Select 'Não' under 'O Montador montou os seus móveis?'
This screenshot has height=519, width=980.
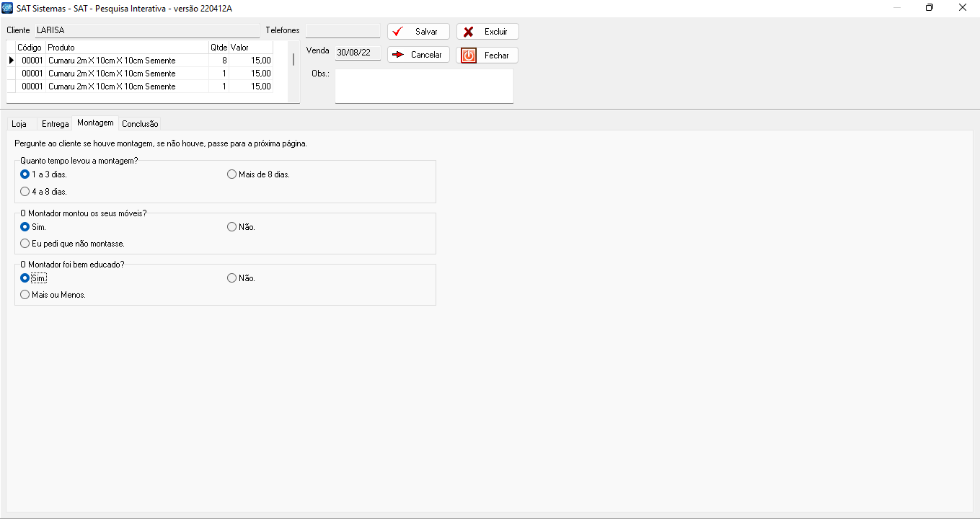click(231, 227)
